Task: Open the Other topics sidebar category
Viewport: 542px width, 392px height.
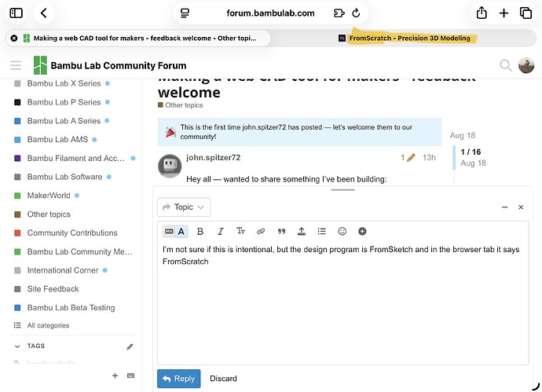Action: [x=49, y=214]
